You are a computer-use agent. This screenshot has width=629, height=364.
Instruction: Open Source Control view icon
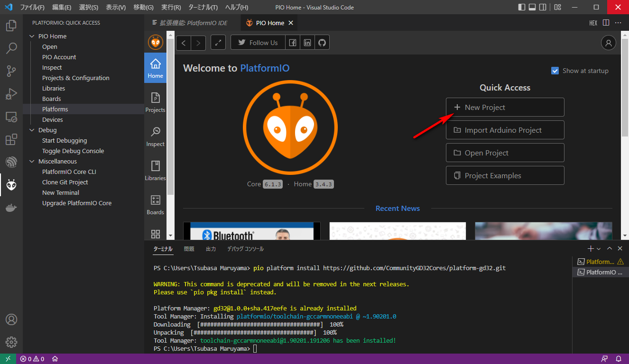click(11, 71)
